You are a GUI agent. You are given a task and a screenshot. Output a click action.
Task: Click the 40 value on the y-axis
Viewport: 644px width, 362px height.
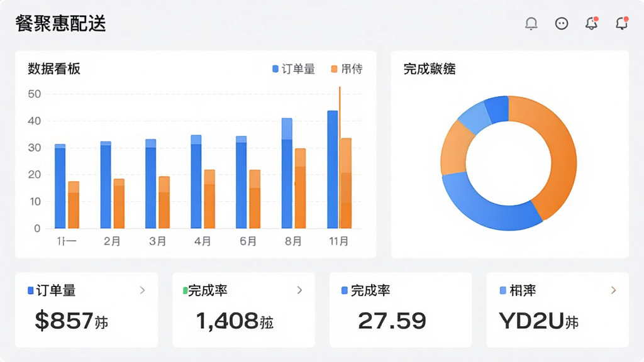[35, 121]
